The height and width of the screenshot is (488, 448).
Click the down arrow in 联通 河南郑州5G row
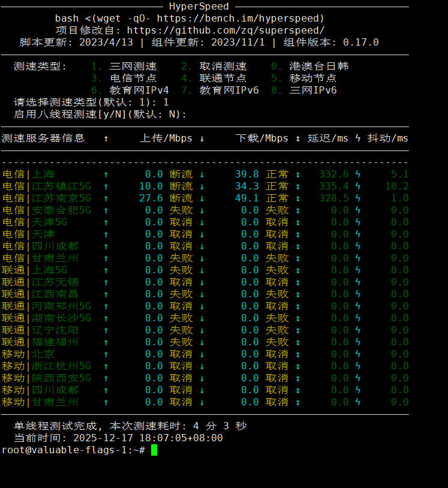[202, 306]
